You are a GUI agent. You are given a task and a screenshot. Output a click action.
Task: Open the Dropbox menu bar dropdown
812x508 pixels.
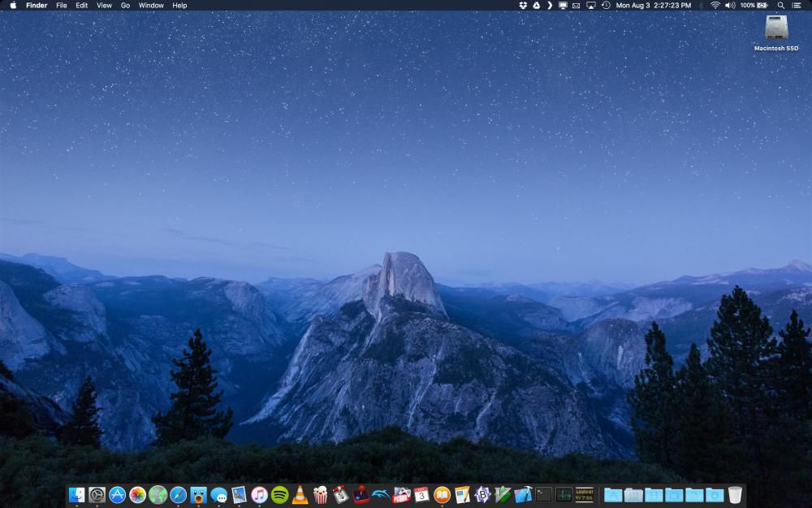pos(523,5)
